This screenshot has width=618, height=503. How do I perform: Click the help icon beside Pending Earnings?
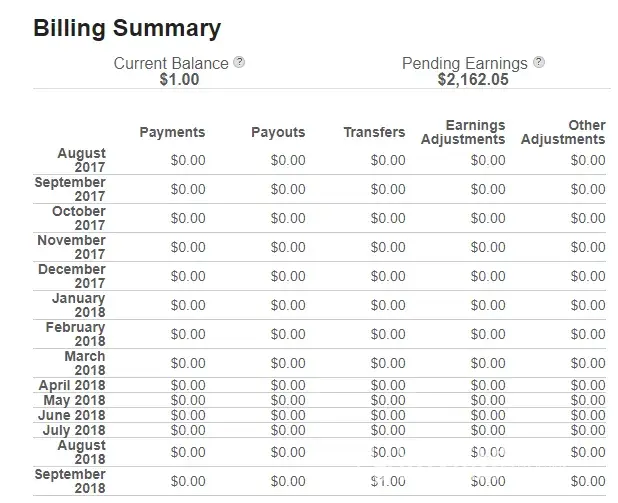[539, 62]
